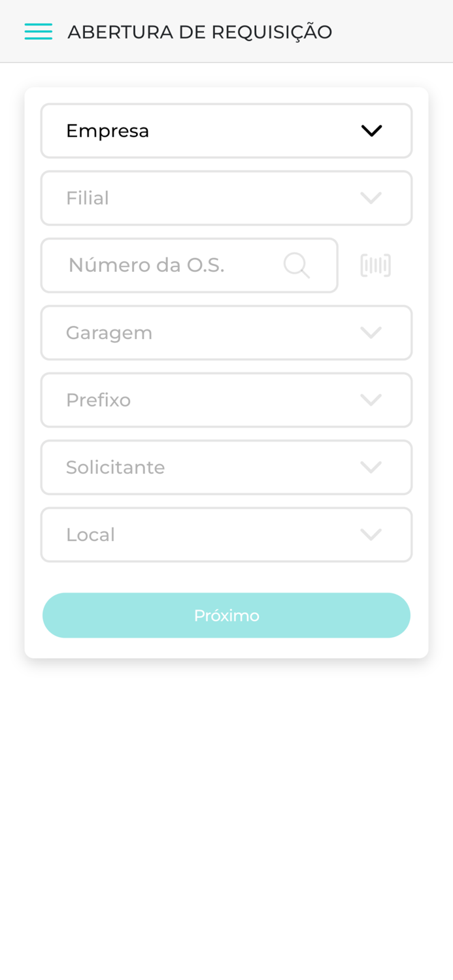Advance the form by pressing Próximo
453x980 pixels.
click(x=227, y=614)
